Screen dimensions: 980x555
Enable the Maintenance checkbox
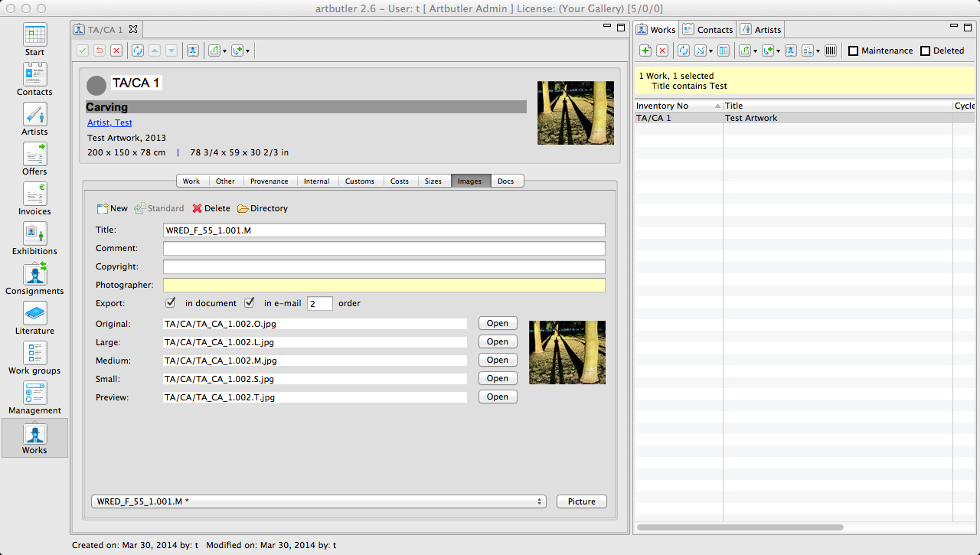(x=853, y=51)
